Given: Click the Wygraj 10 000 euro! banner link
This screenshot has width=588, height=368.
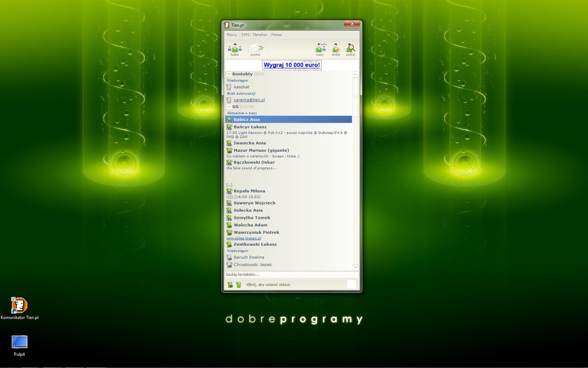Looking at the screenshot, I should click(x=292, y=65).
